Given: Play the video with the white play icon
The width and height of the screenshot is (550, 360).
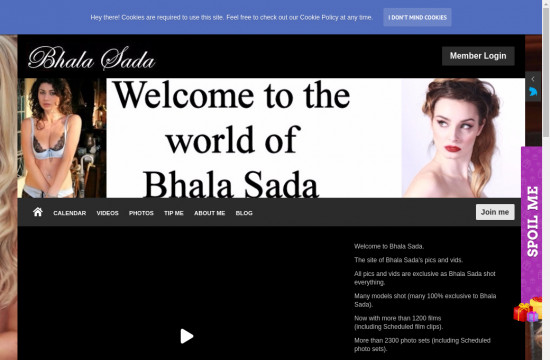Looking at the screenshot, I should coord(187,336).
